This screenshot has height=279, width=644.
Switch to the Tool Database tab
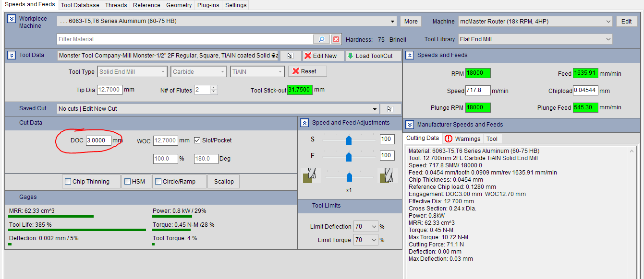pyautogui.click(x=80, y=5)
